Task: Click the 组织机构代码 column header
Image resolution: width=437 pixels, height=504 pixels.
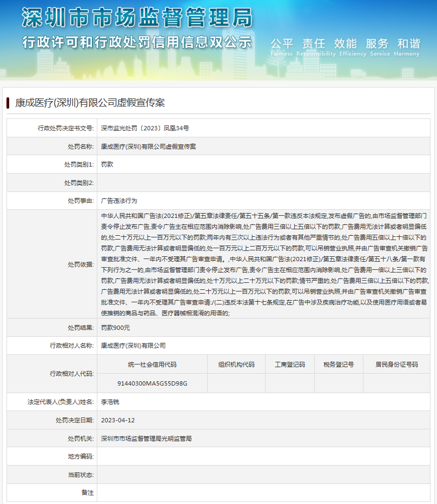Action: pos(236,364)
